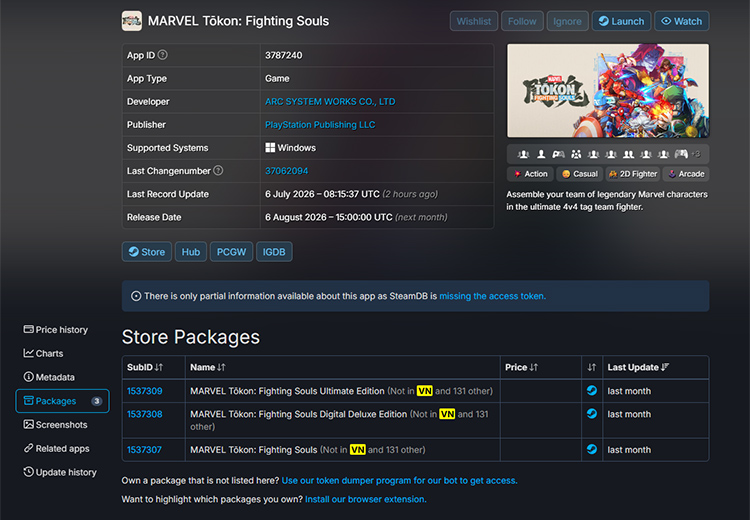Sort packages by SubID column

pos(145,367)
